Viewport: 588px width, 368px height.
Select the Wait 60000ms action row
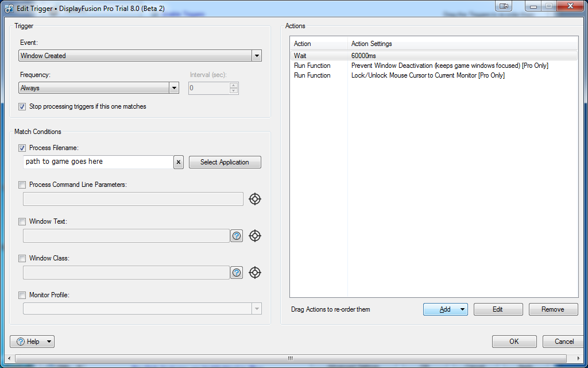point(434,56)
